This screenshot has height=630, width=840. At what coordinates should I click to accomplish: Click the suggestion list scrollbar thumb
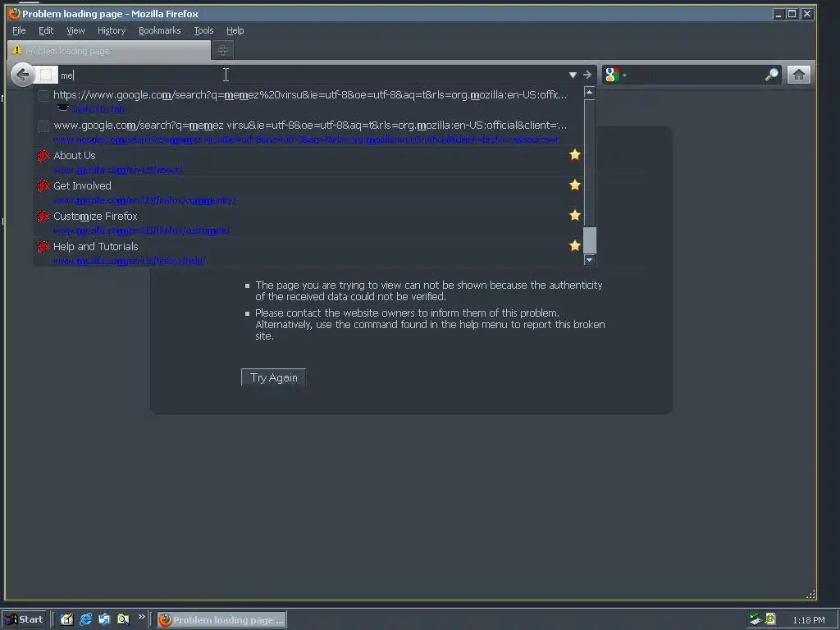[589, 240]
